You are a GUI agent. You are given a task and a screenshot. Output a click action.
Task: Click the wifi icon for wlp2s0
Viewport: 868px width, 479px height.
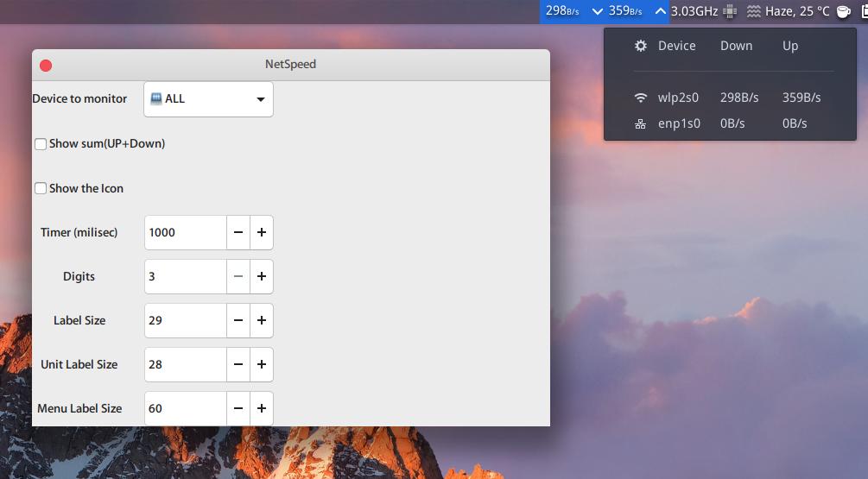pyautogui.click(x=641, y=98)
